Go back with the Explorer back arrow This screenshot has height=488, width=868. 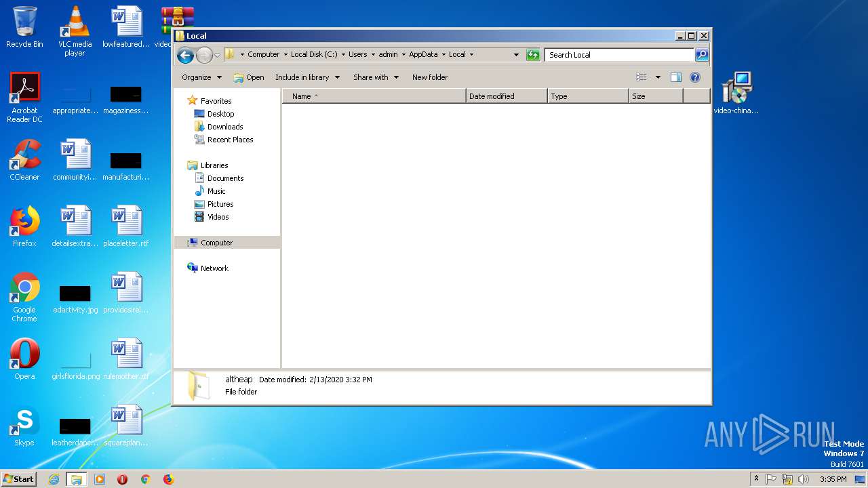point(185,55)
